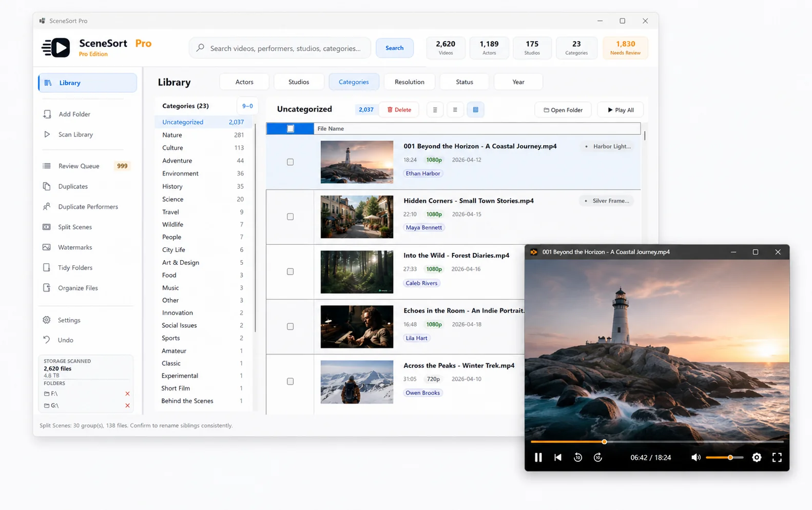Select the Categories tab
Screen dimensions: 812x510
pyautogui.click(x=354, y=82)
